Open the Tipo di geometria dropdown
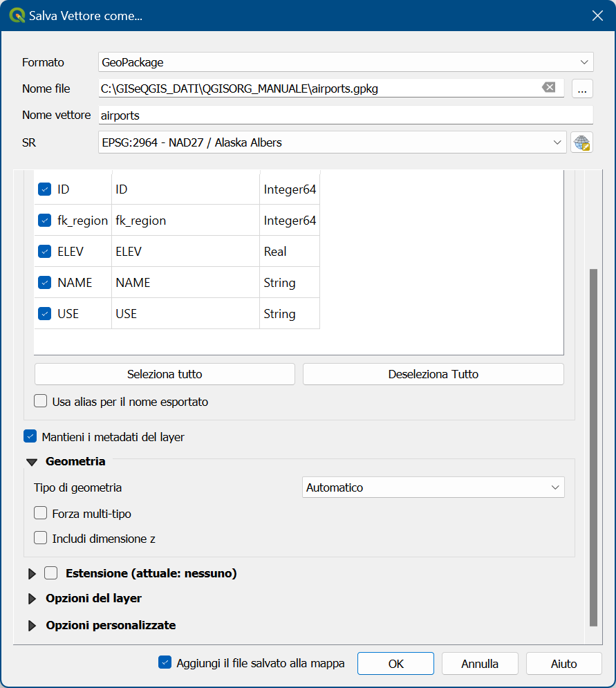Image resolution: width=616 pixels, height=688 pixels. pos(433,487)
